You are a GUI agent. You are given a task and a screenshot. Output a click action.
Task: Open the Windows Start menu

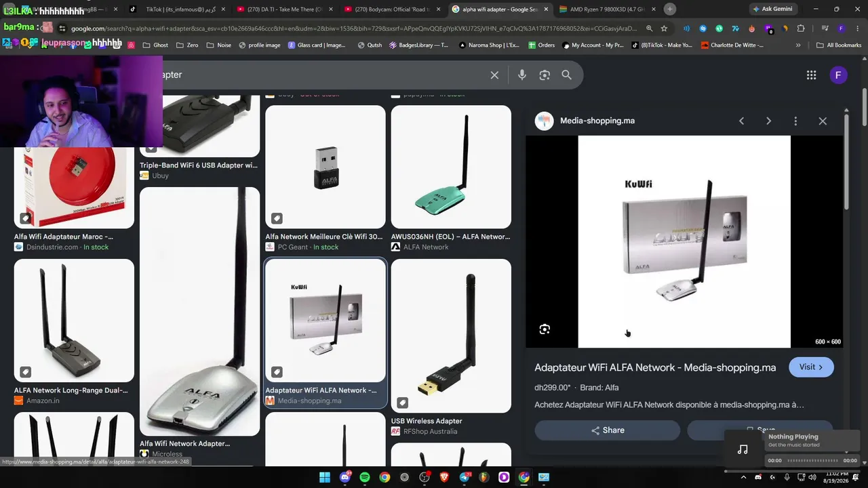pos(325,477)
